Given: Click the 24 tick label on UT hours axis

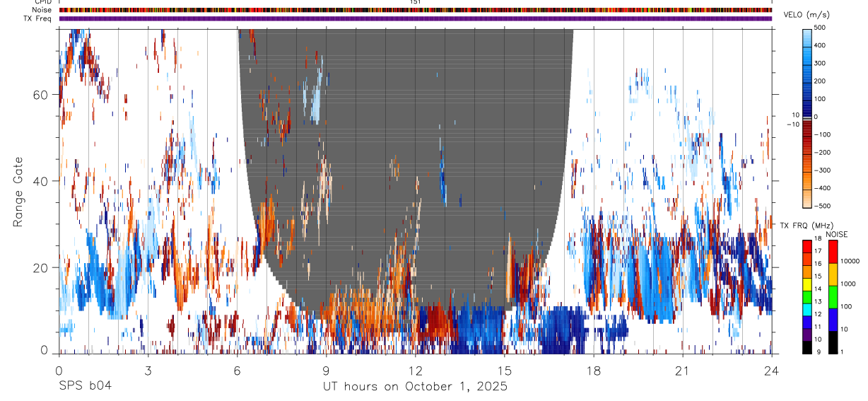Looking at the screenshot, I should (x=771, y=371).
